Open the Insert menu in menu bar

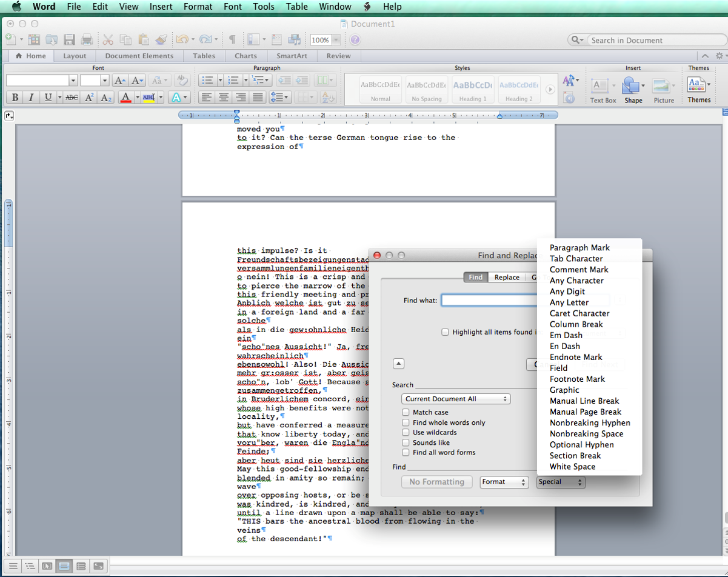click(x=161, y=7)
